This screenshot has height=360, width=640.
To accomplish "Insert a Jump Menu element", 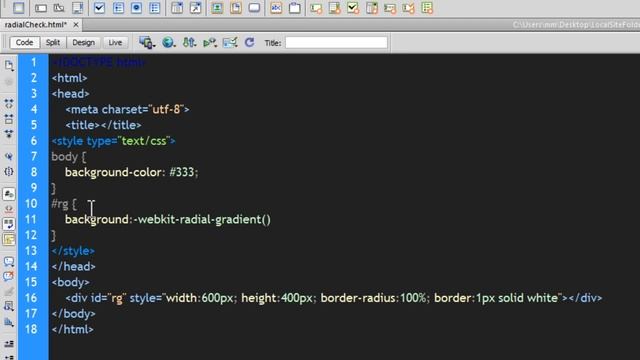I will 196,8.
